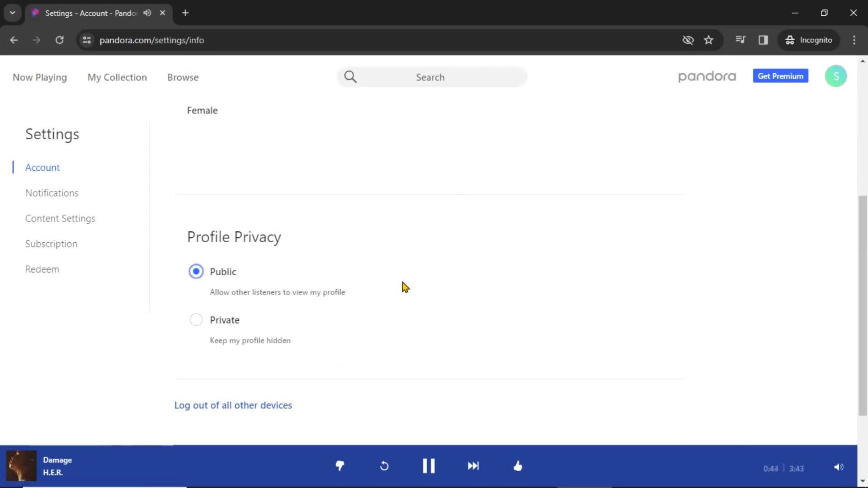This screenshot has width=868, height=488.
Task: Go back to previous page
Action: pyautogui.click(x=14, y=40)
